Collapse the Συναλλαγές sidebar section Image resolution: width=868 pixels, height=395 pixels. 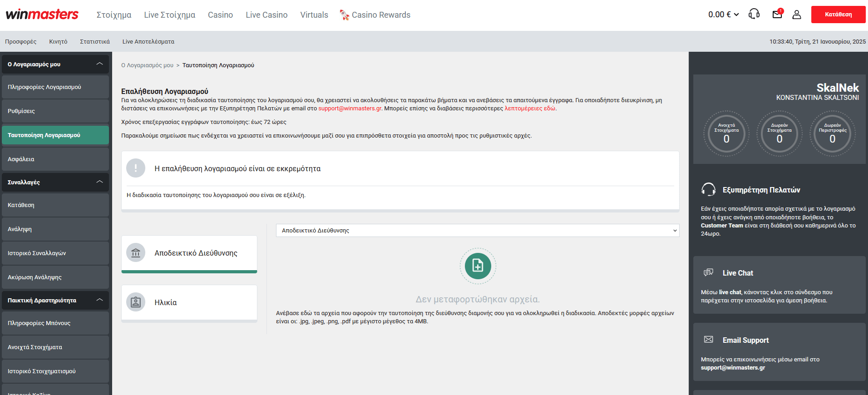coord(99,182)
